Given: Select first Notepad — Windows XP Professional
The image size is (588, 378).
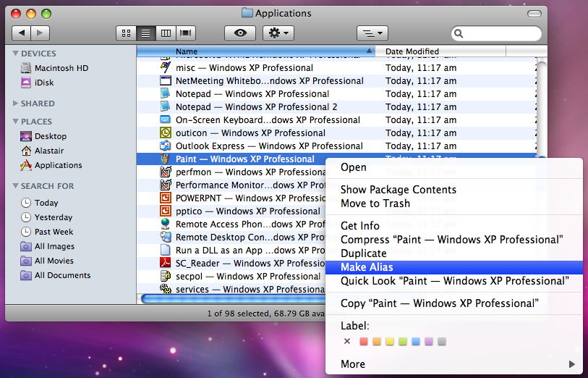Looking at the screenshot, I should coord(336,94).
